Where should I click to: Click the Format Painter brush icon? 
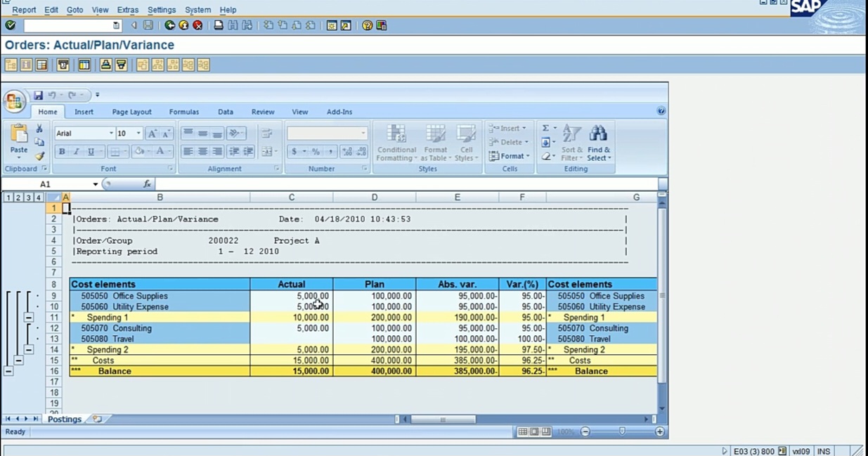pyautogui.click(x=39, y=155)
